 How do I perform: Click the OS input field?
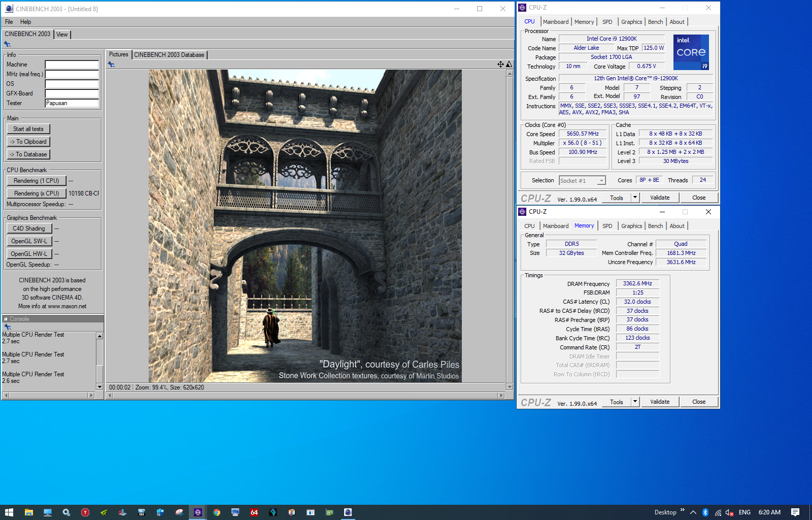(x=72, y=84)
